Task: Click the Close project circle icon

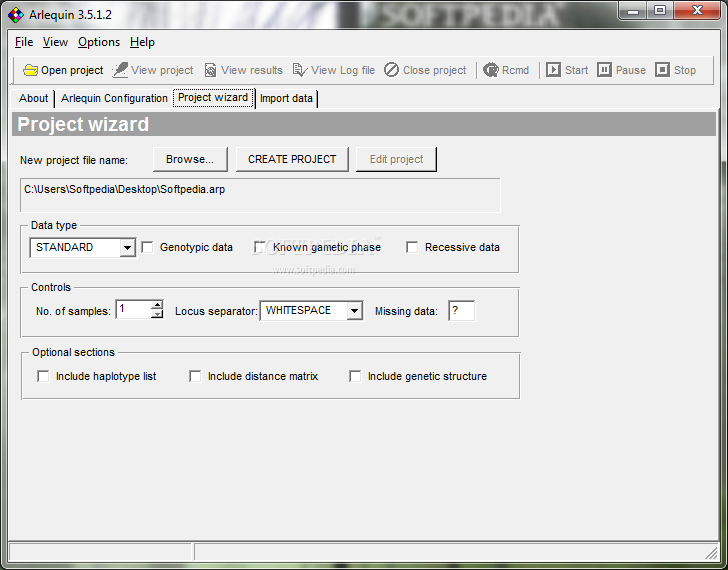Action: [391, 70]
